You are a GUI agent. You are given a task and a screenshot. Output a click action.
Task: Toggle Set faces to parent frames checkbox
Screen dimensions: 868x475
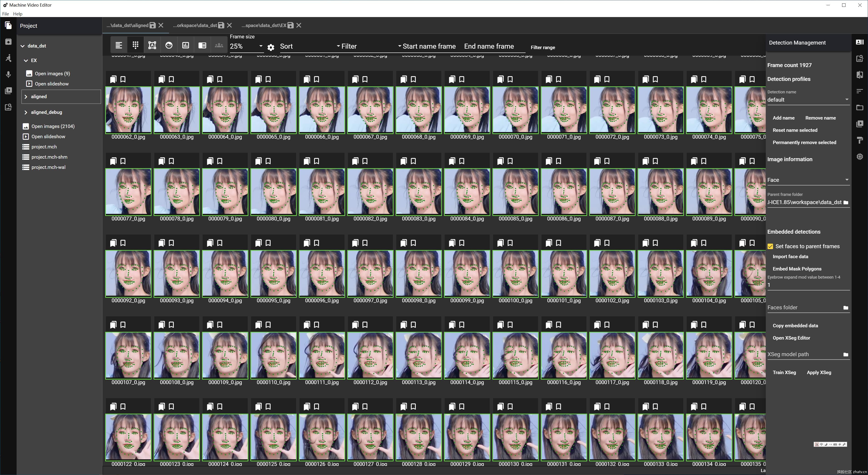click(770, 246)
